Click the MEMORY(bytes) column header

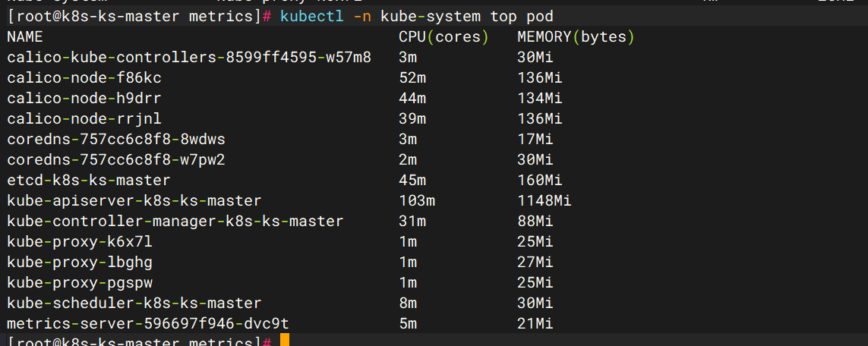coord(576,36)
